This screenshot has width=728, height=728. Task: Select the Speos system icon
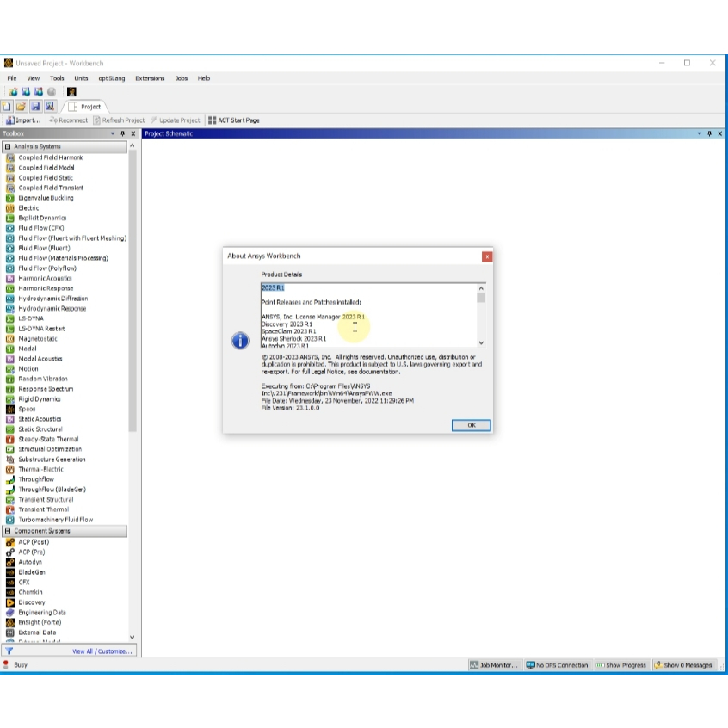click(x=10, y=409)
